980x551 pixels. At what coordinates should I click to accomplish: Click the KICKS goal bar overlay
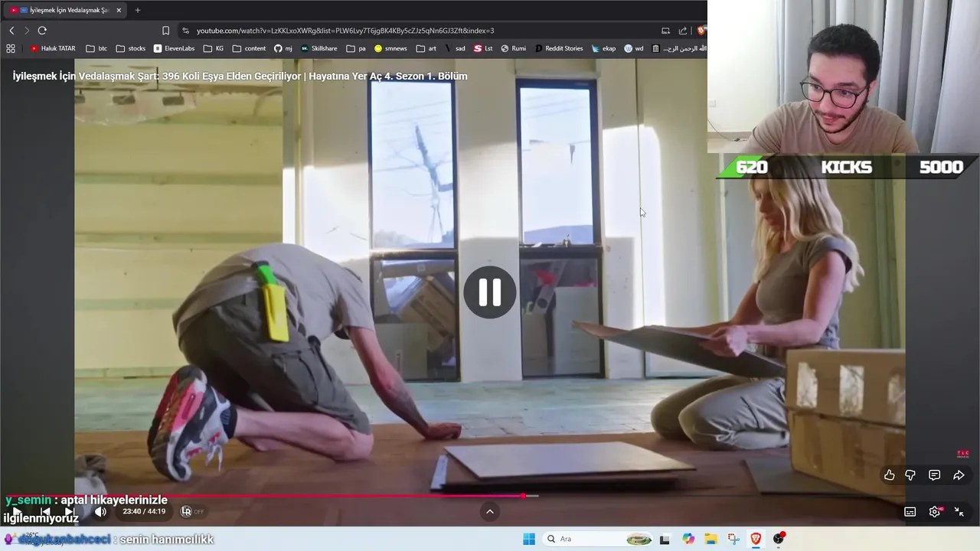tap(847, 167)
